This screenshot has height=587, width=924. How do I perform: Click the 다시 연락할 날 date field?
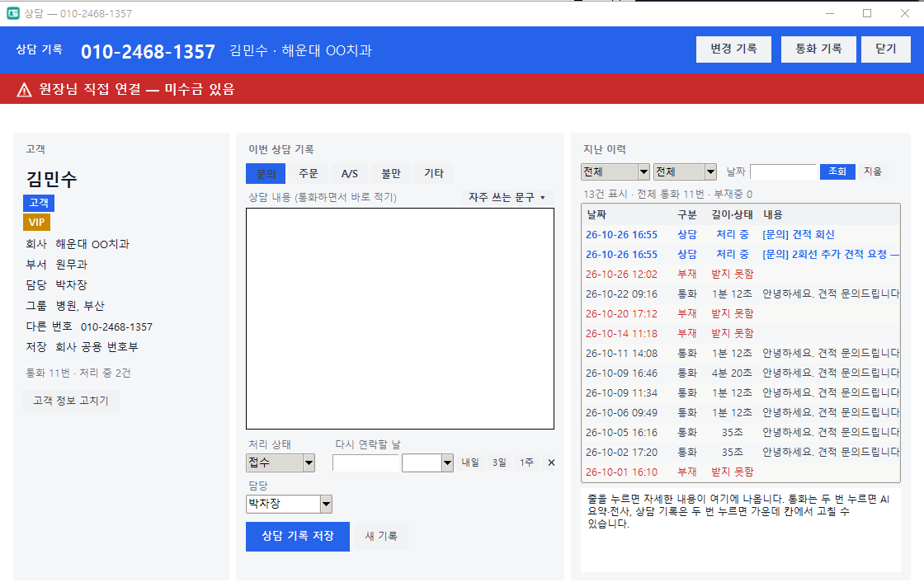tap(365, 463)
